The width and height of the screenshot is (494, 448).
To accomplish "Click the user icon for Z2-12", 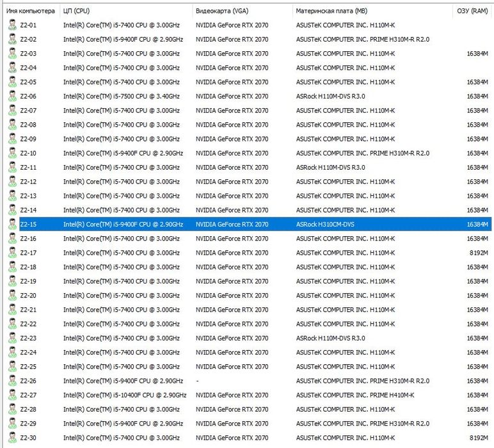I will (12, 182).
